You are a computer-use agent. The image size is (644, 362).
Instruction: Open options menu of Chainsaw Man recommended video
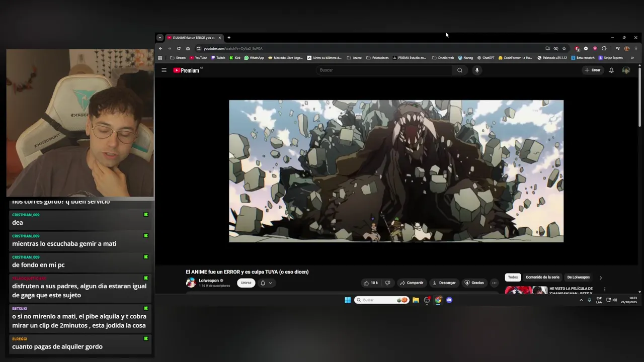(605, 290)
